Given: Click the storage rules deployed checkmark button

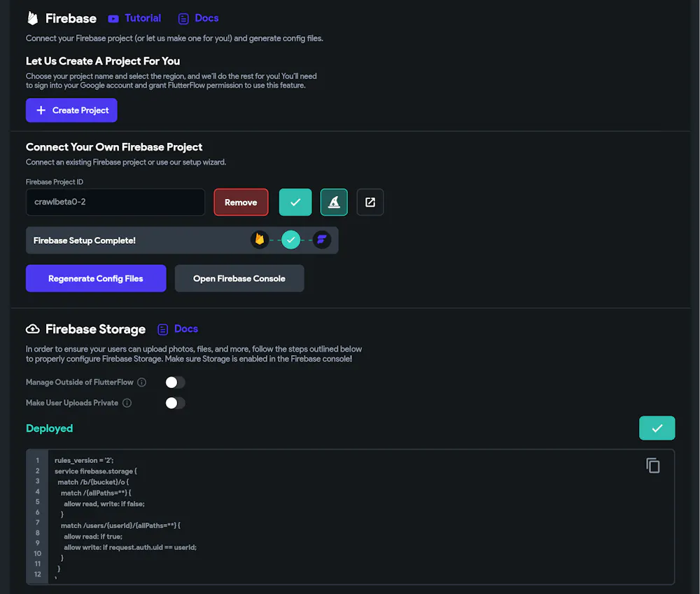Looking at the screenshot, I should [x=657, y=428].
